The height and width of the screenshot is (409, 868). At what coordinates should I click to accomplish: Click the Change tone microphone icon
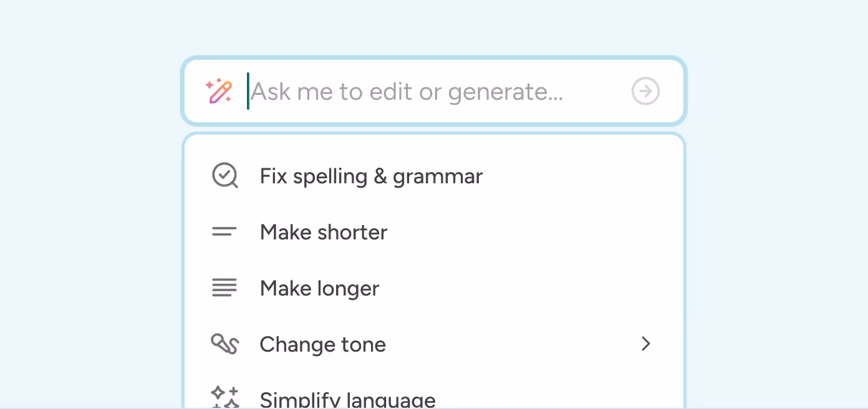224,344
